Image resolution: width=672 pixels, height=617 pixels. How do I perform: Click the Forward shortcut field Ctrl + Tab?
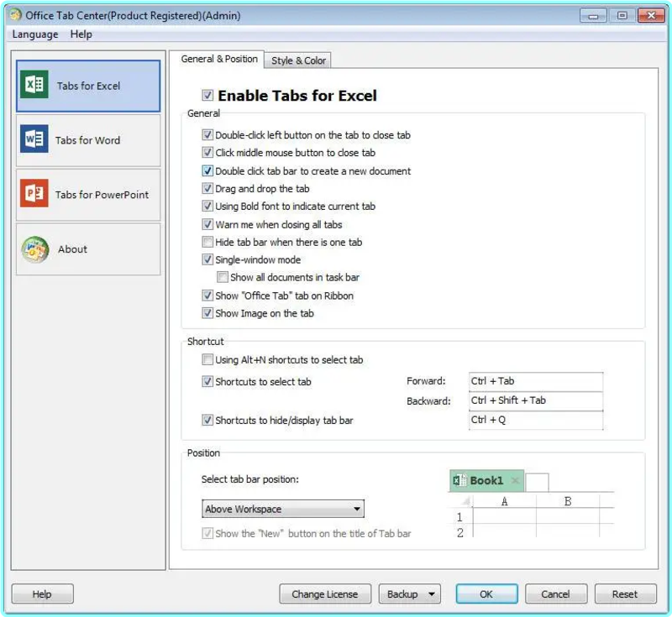[536, 381]
